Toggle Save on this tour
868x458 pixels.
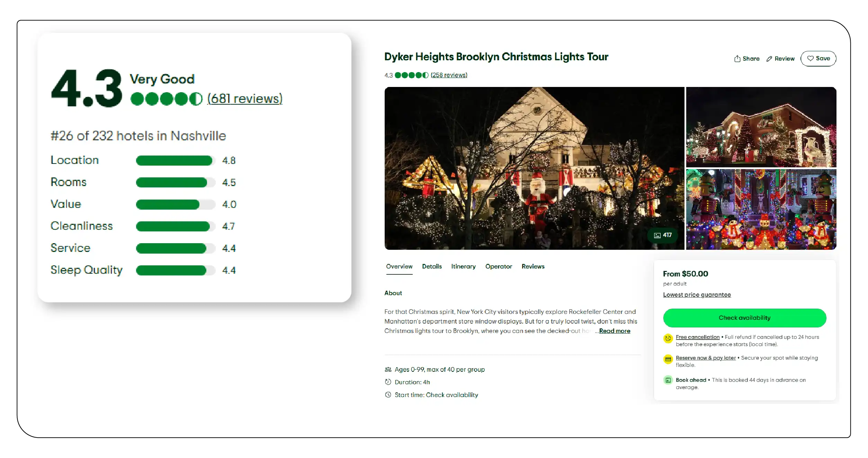[x=818, y=58]
